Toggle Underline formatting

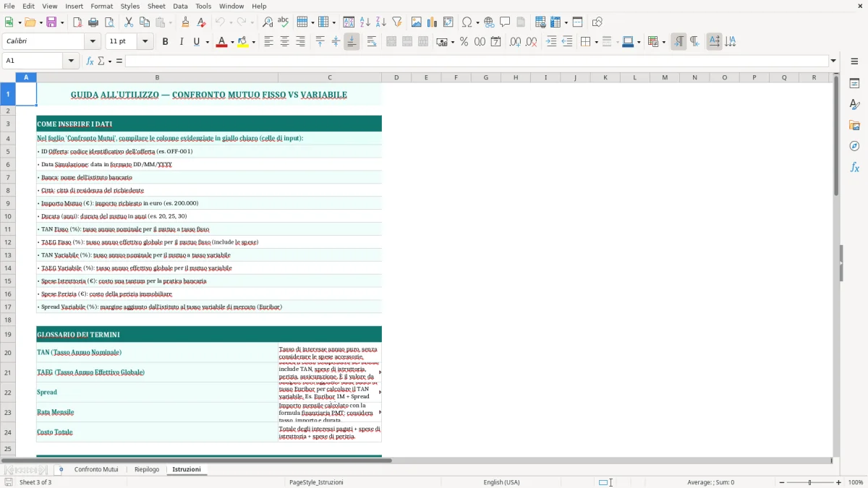(196, 42)
